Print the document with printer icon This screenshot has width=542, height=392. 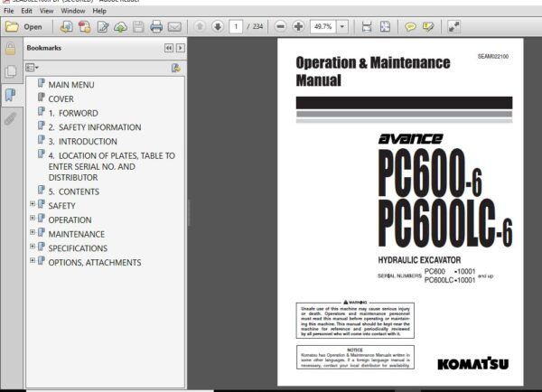click(156, 26)
